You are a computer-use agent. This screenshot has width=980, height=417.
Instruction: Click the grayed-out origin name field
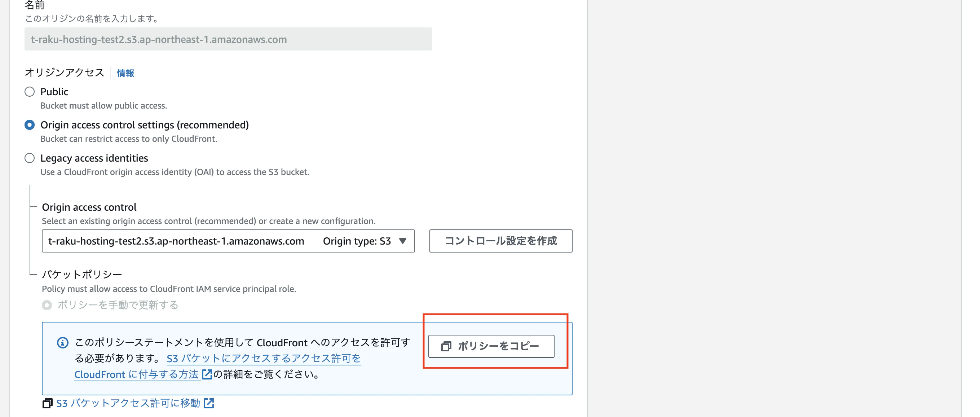[228, 39]
